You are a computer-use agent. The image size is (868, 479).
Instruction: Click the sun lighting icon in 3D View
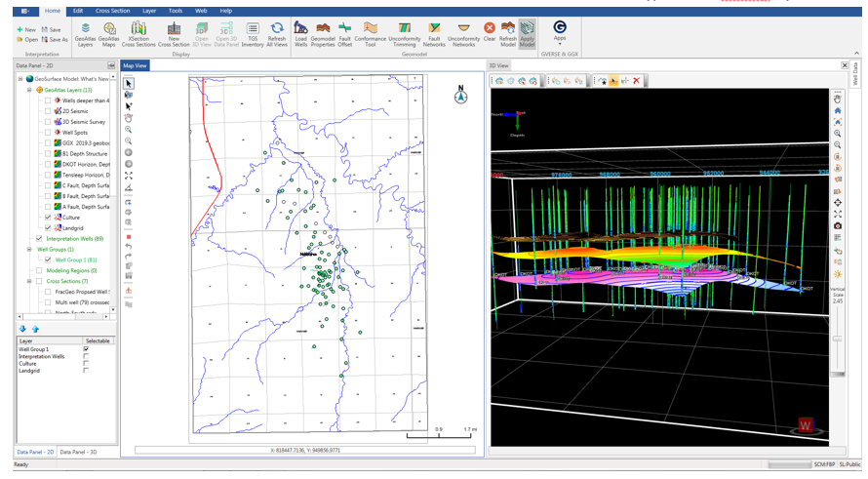click(838, 275)
